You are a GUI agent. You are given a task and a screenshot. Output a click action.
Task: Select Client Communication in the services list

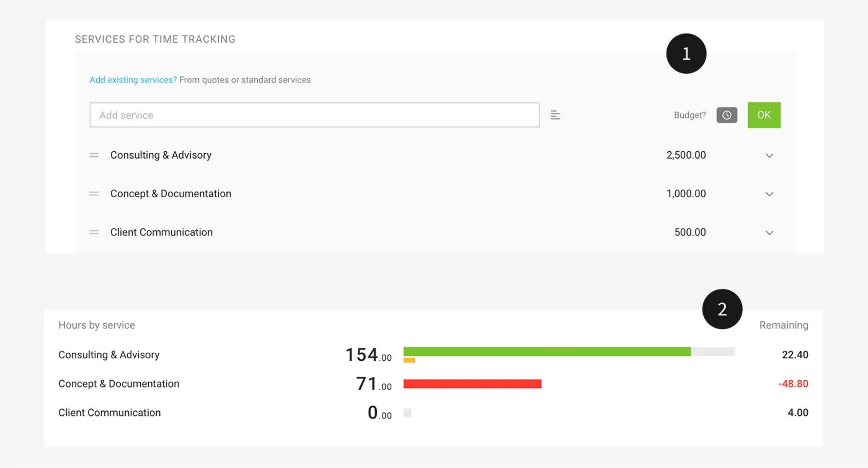pos(161,232)
